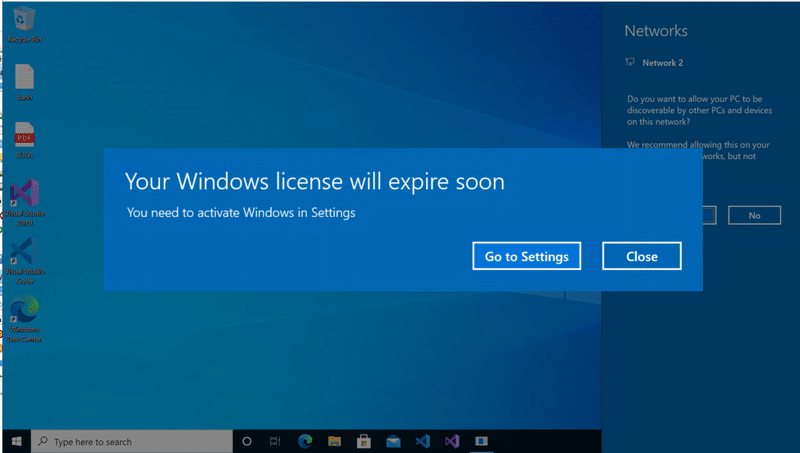Screen dimensions: 800x453
Task: Open the Recycle Bin desktop icon
Action: [24, 24]
